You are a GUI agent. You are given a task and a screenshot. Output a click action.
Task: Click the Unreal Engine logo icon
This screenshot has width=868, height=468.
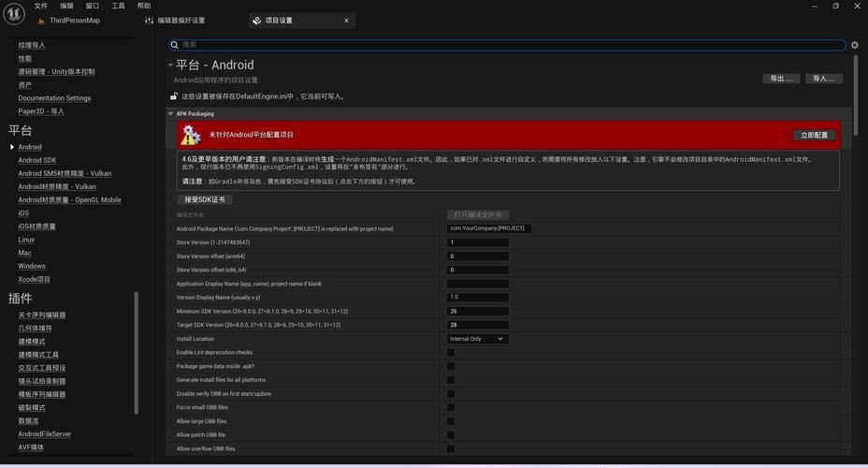(x=14, y=14)
